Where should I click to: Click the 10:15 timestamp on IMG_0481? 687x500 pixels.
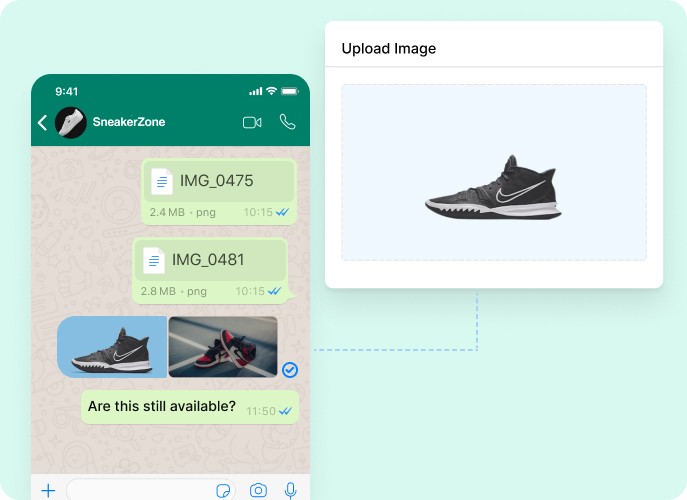[250, 291]
